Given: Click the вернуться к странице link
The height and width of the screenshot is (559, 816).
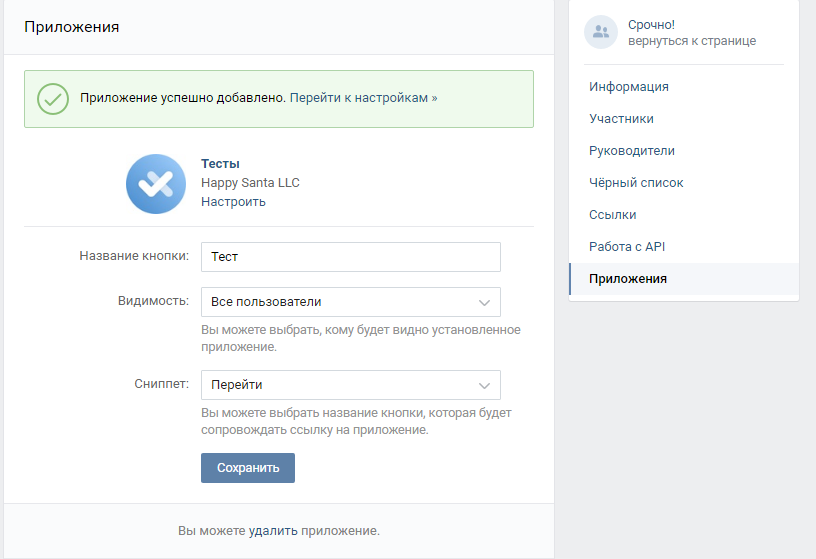Looking at the screenshot, I should tap(692, 41).
